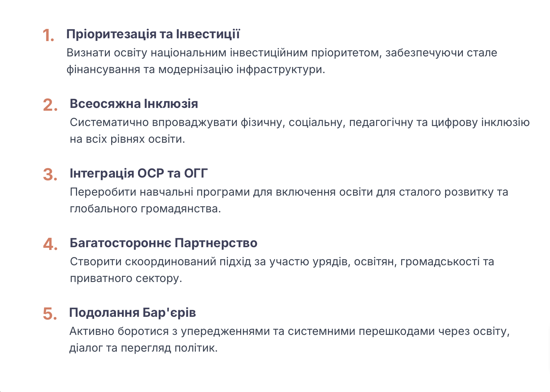Screen dimensions: 550x392
Task: Click the line на всіх рівнях освіти
Action: [128, 139]
